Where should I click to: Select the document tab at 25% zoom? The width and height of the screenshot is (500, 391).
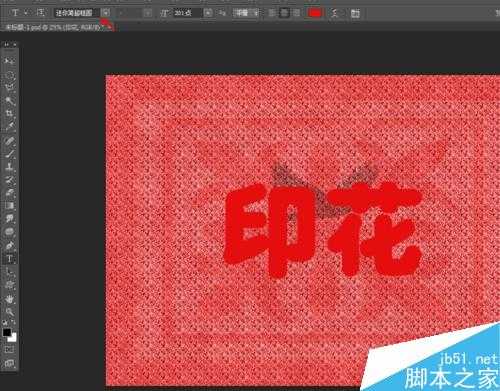[x=53, y=28]
